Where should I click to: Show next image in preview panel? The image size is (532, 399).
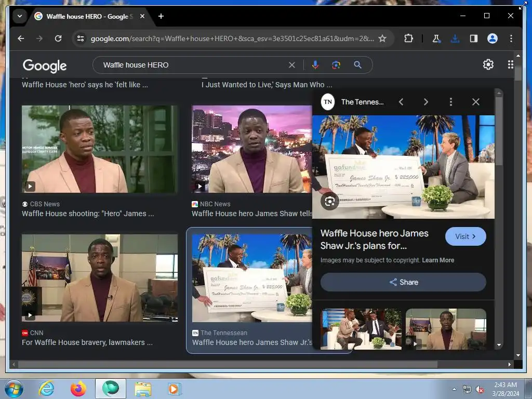tap(426, 102)
